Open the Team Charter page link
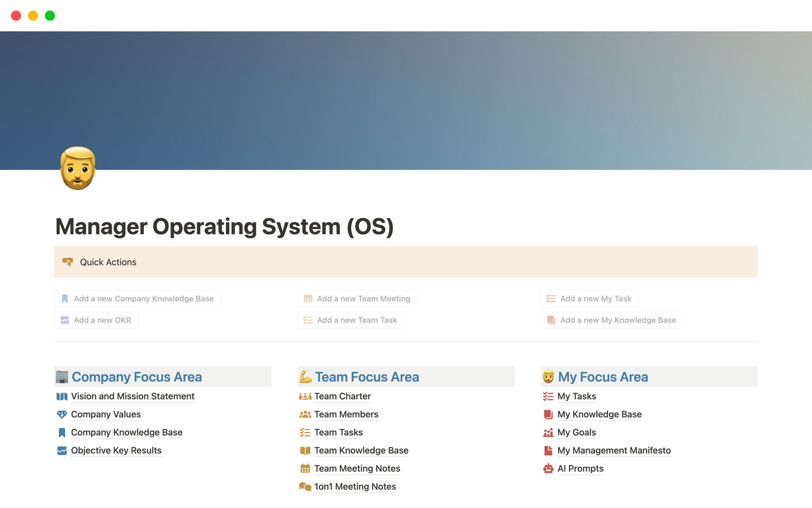812x508 pixels. click(x=342, y=397)
